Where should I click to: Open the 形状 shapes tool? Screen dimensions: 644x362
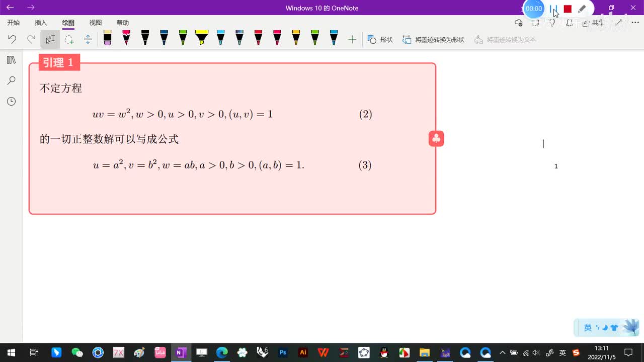click(380, 39)
